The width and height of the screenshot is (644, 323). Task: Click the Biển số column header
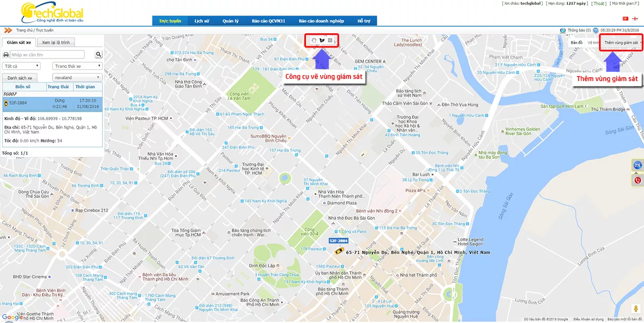pyautogui.click(x=23, y=86)
